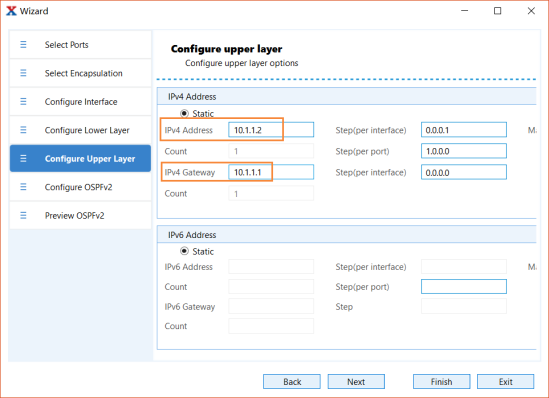The image size is (549, 398).
Task: Click the IPv6 Address section header
Action: pos(347,234)
